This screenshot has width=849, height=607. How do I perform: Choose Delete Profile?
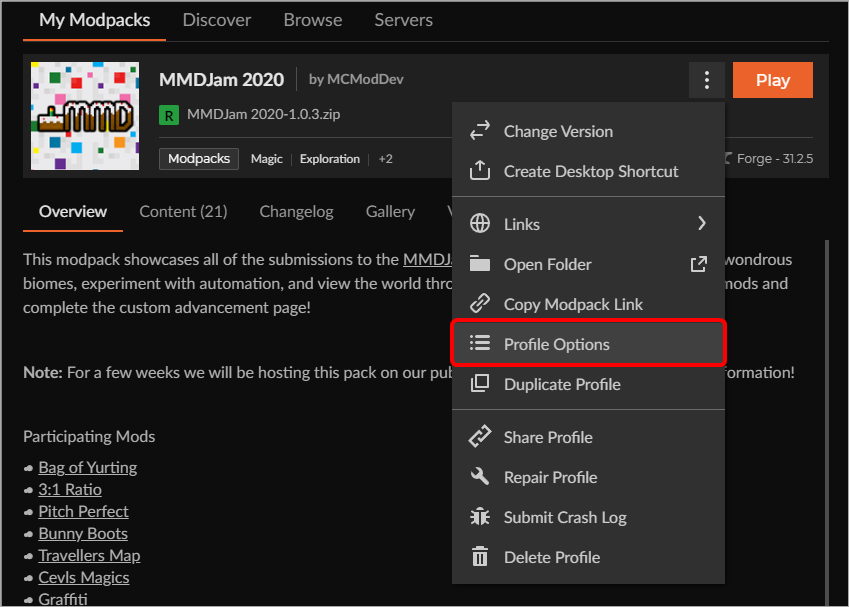(589, 558)
